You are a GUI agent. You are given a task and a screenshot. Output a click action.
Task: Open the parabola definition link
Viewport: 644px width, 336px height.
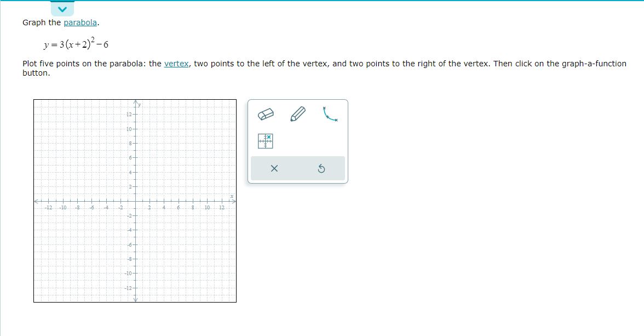point(80,22)
